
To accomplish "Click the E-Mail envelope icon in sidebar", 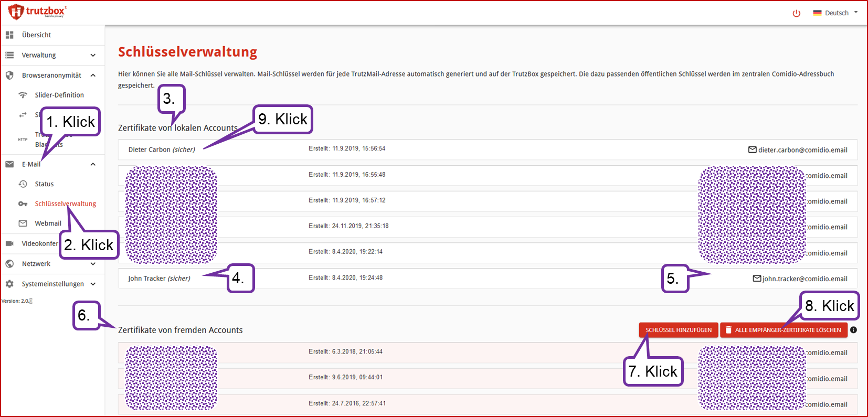I will tap(9, 164).
